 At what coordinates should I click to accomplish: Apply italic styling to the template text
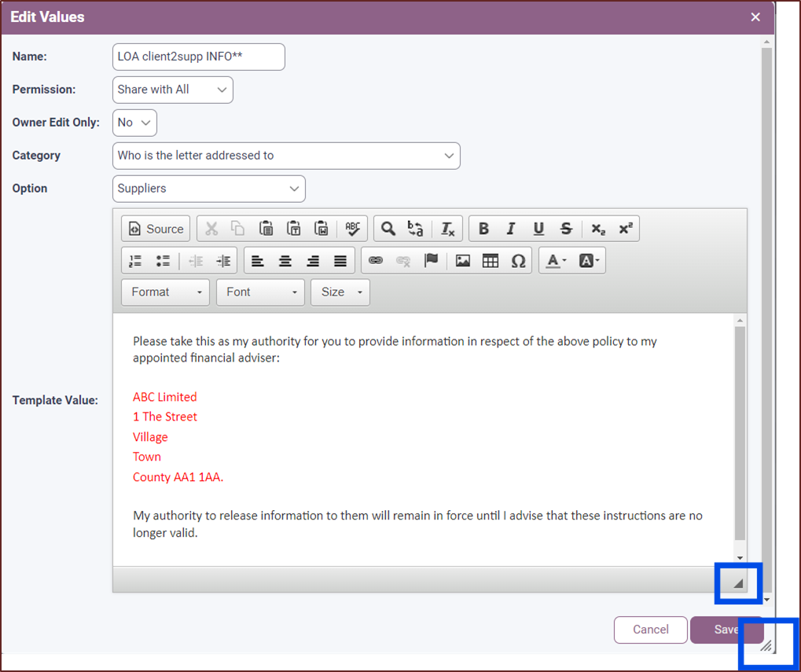[511, 228]
